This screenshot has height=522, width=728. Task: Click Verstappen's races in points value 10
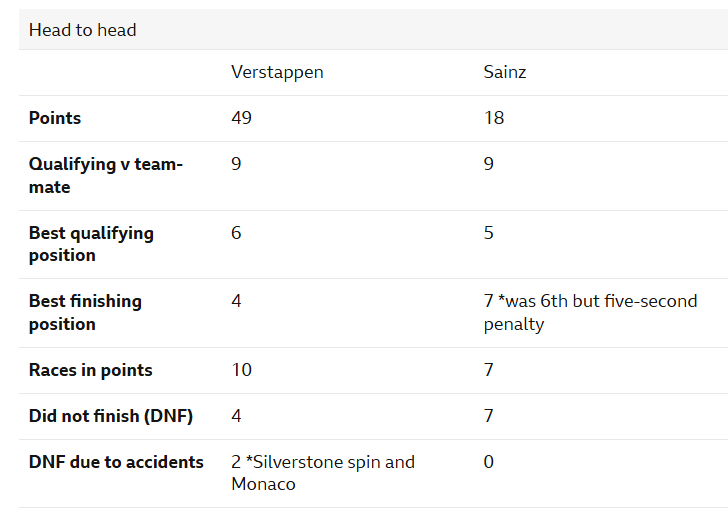[241, 370]
